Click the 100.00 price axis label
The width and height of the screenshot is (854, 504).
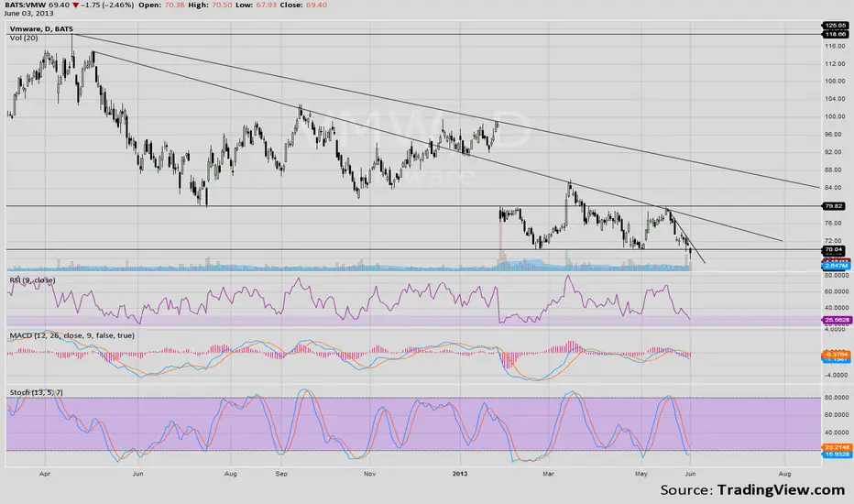835,116
